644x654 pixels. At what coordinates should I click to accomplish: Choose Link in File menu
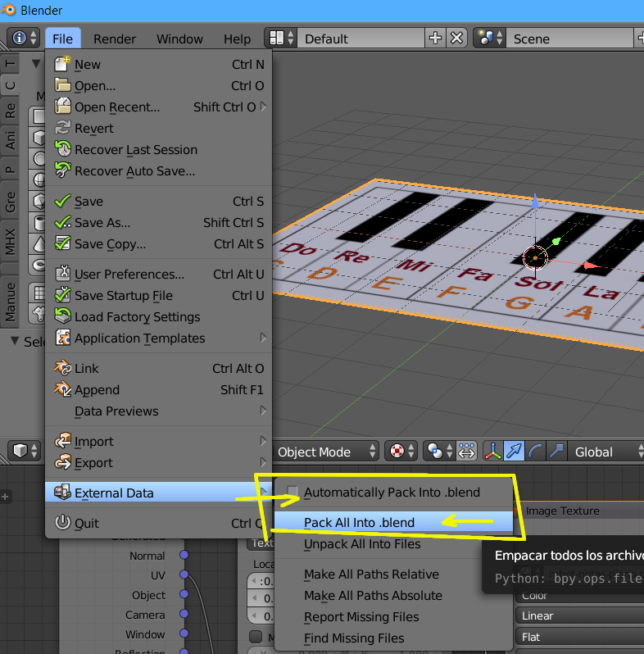[159, 369]
